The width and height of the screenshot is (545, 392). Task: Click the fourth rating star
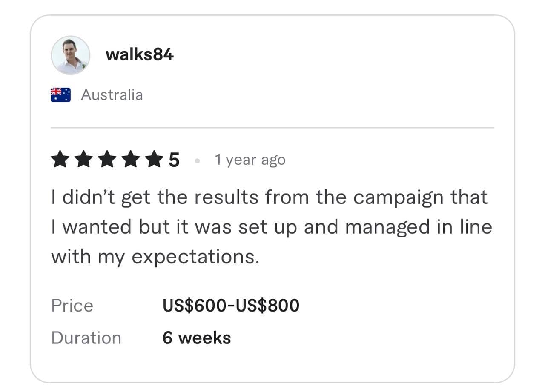click(x=130, y=160)
